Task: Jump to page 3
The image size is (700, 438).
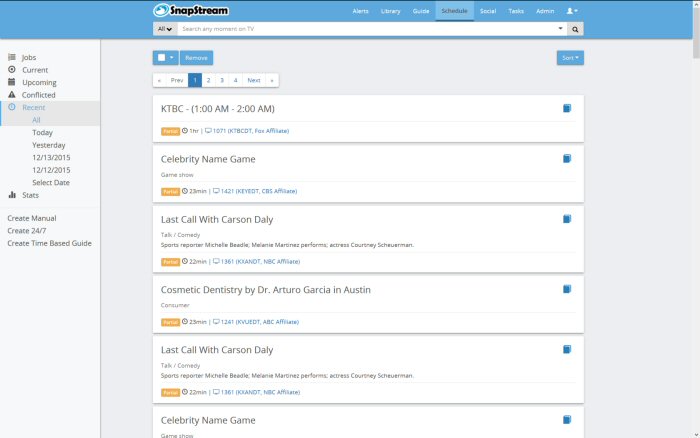Action: 222,80
